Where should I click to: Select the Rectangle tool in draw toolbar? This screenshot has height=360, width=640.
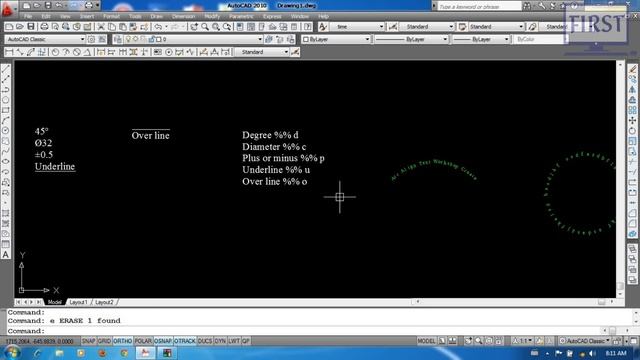pos(6,110)
